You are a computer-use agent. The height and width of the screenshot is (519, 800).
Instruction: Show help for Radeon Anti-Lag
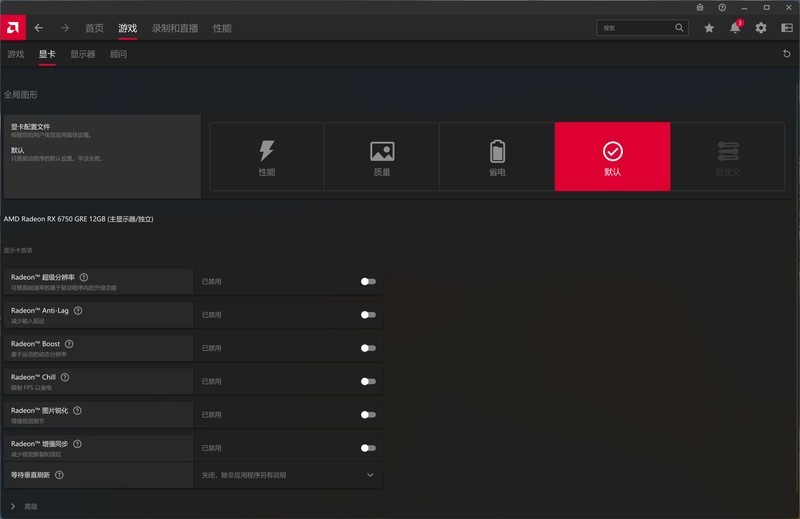click(x=78, y=310)
